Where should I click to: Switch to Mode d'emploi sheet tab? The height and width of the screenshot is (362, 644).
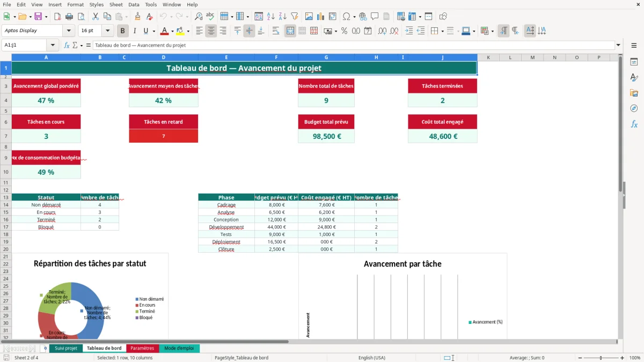click(179, 348)
